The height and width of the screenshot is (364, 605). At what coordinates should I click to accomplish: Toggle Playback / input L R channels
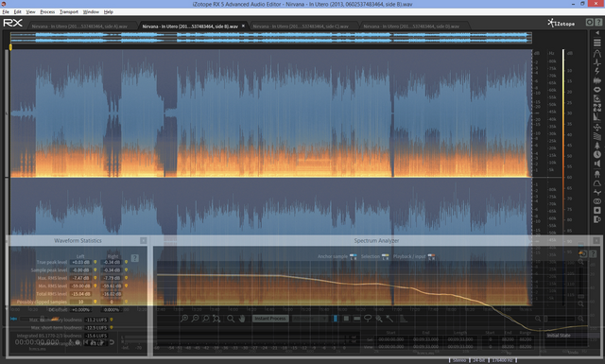tap(431, 257)
